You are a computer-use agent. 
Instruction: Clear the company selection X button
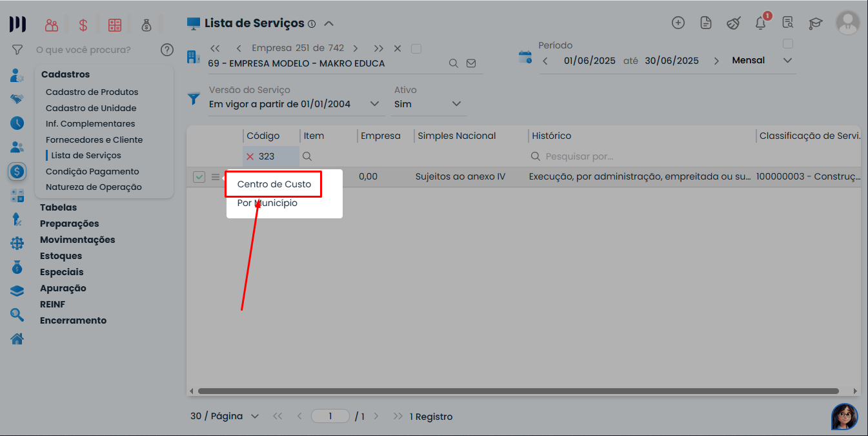398,48
